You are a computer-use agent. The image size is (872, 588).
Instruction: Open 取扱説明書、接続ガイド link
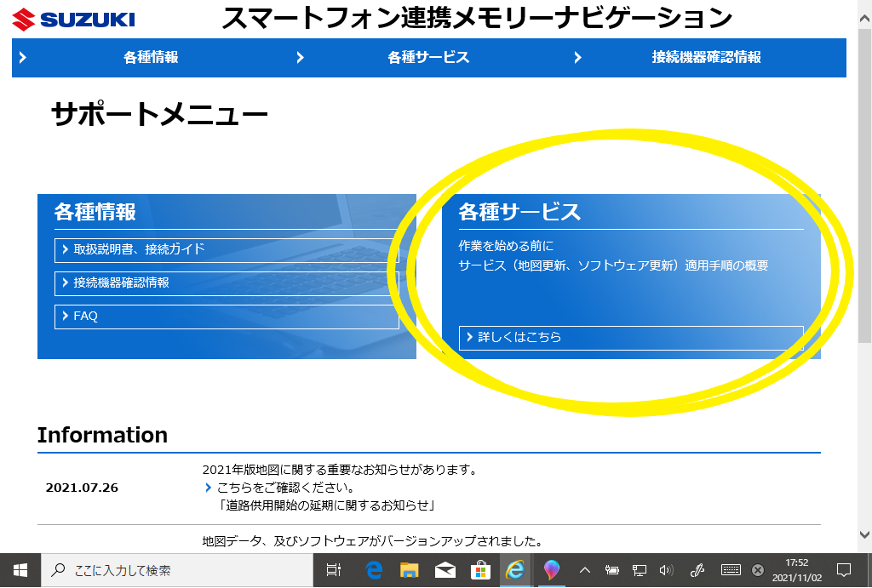[227, 250]
